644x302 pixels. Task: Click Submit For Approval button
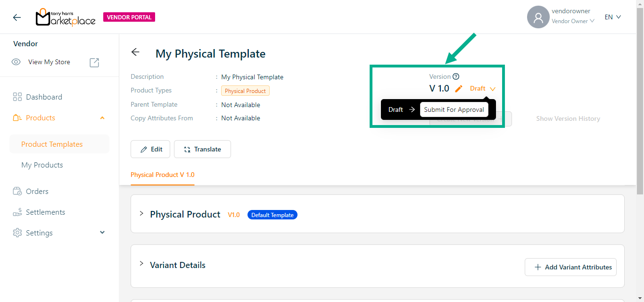(x=454, y=109)
